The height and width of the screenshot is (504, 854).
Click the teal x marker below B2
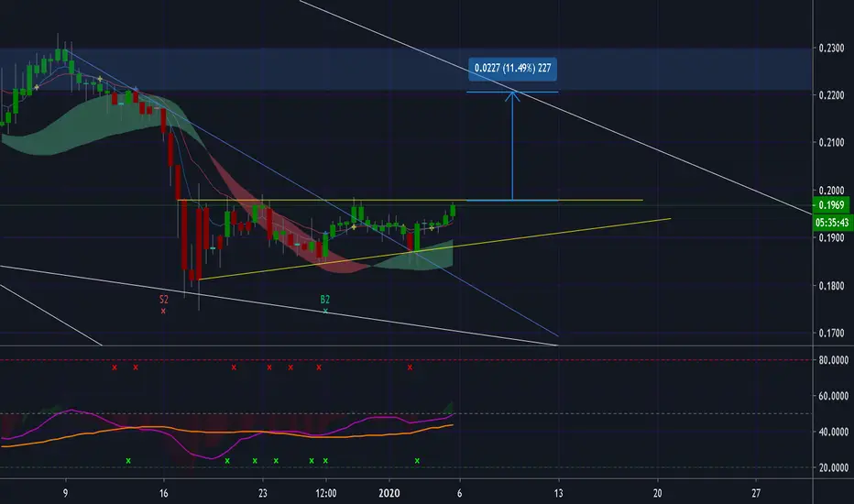(325, 312)
